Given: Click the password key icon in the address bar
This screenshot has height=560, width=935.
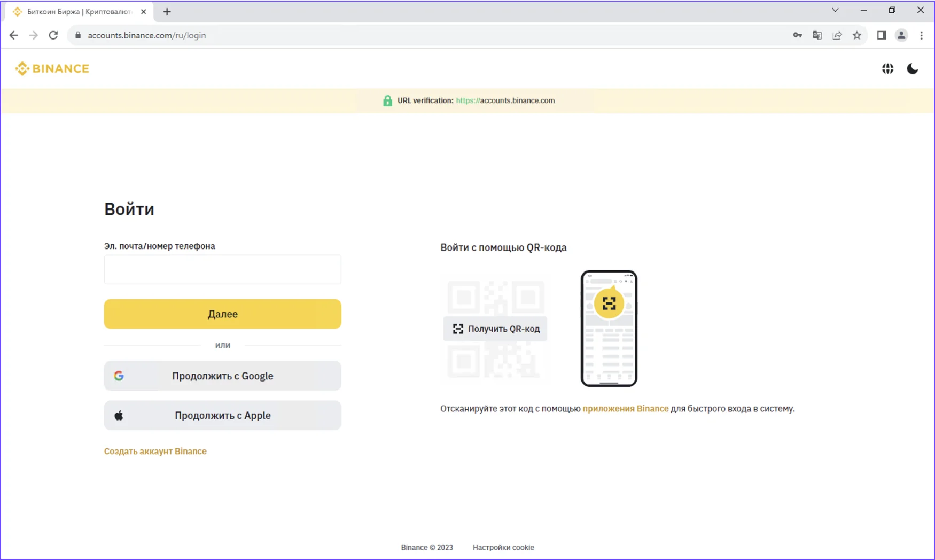Looking at the screenshot, I should 797,35.
